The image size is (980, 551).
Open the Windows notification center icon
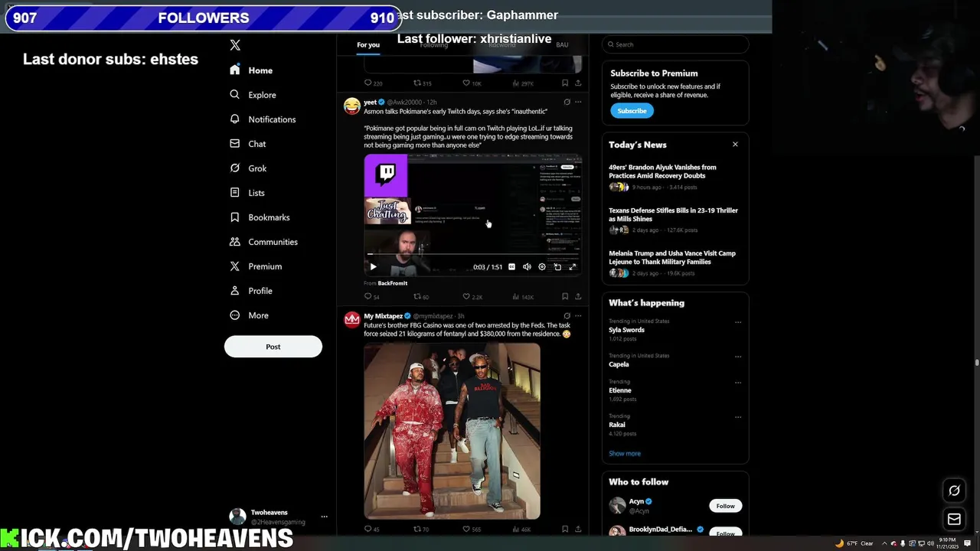point(968,543)
